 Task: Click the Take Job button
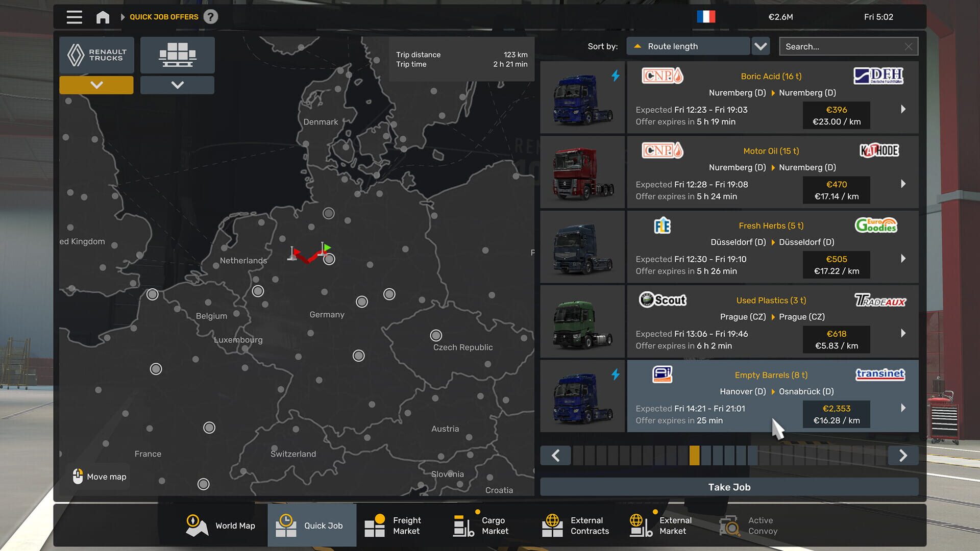[729, 487]
